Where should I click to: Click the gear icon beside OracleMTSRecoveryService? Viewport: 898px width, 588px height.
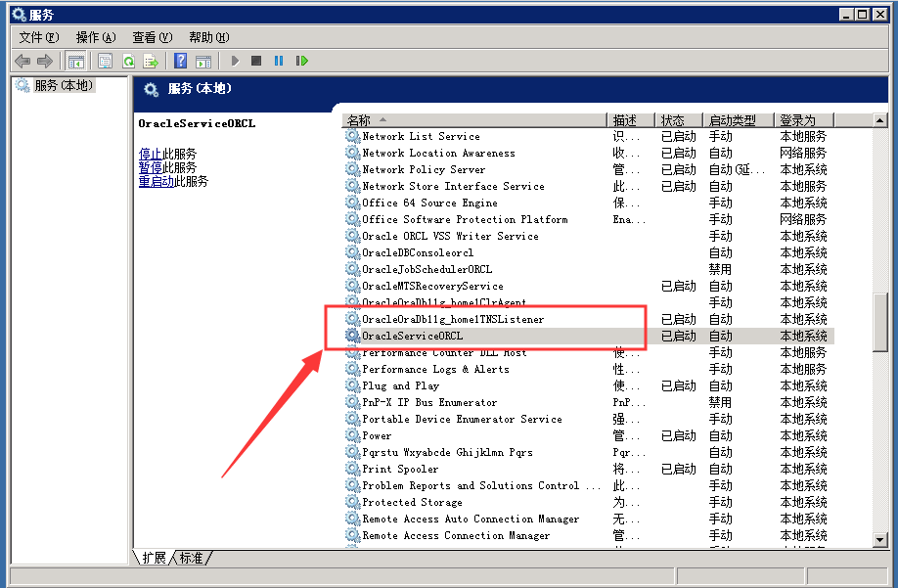pos(352,286)
